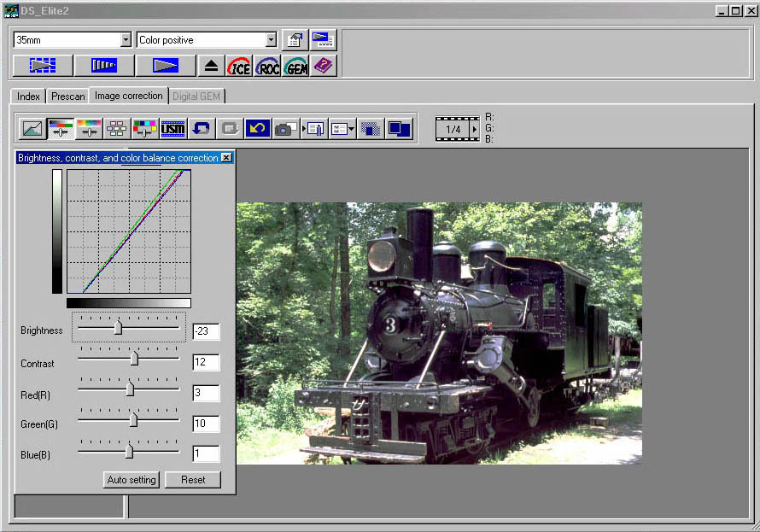760x532 pixels.
Task: Toggle Digital ICE on
Action: pyautogui.click(x=239, y=66)
